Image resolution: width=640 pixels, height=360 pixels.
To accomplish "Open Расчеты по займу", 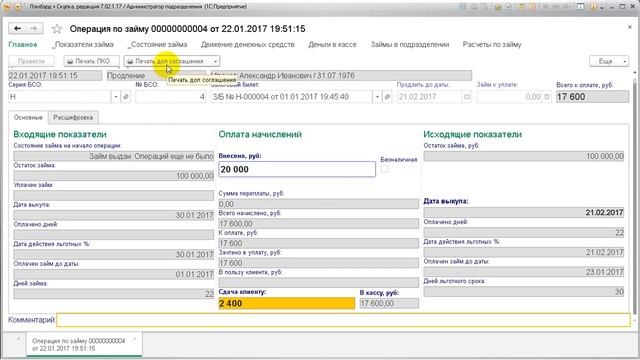I will point(492,44).
